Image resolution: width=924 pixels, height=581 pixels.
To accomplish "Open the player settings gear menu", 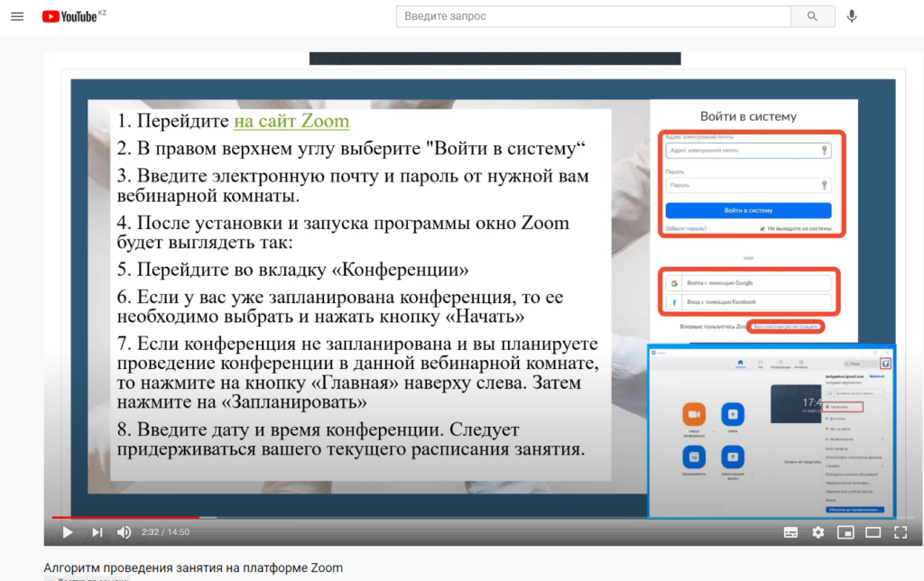I will 818,532.
